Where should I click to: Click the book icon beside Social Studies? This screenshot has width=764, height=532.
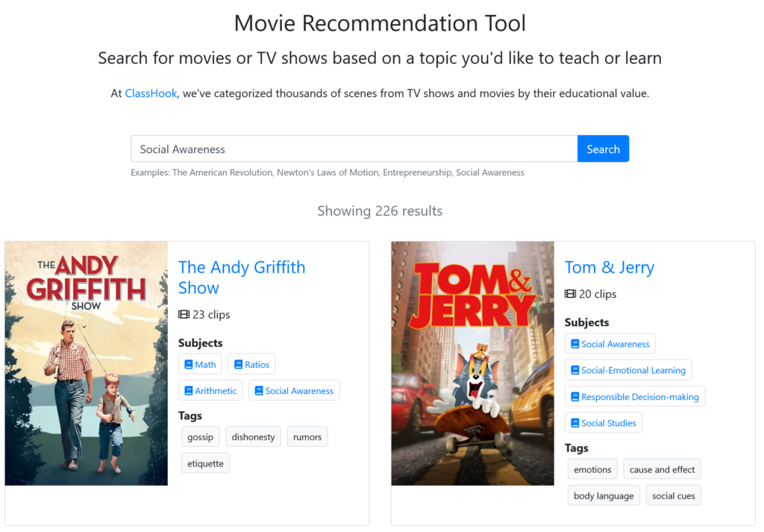[575, 423]
